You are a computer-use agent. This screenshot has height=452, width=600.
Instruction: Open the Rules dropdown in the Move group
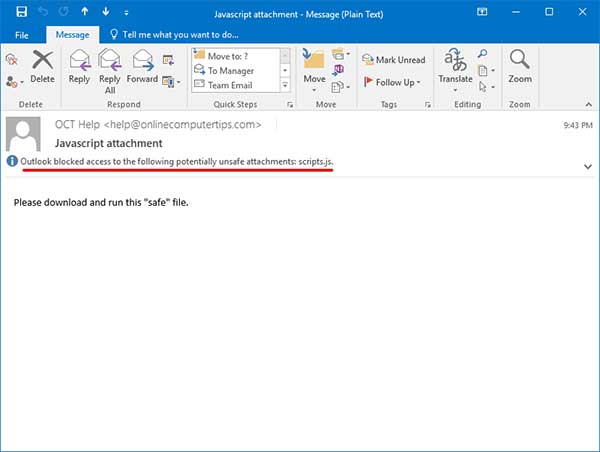340,54
